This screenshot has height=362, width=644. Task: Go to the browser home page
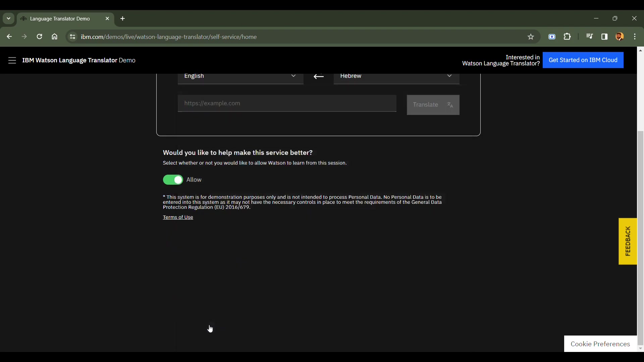[x=55, y=37]
